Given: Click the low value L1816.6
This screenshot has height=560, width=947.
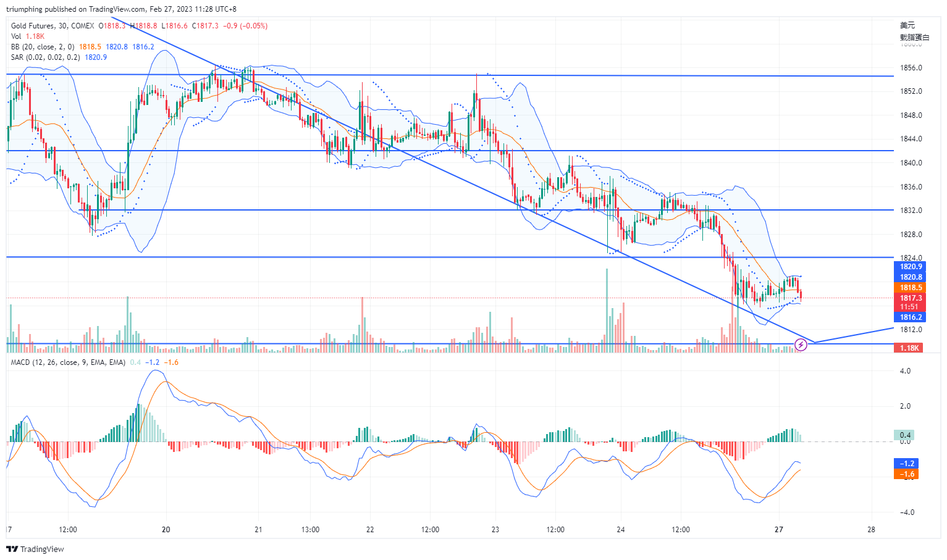Looking at the screenshot, I should [175, 26].
